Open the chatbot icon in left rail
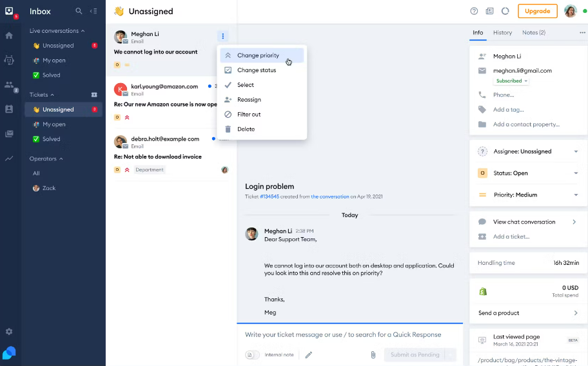Viewport: 588px width, 366px height. [x=9, y=60]
